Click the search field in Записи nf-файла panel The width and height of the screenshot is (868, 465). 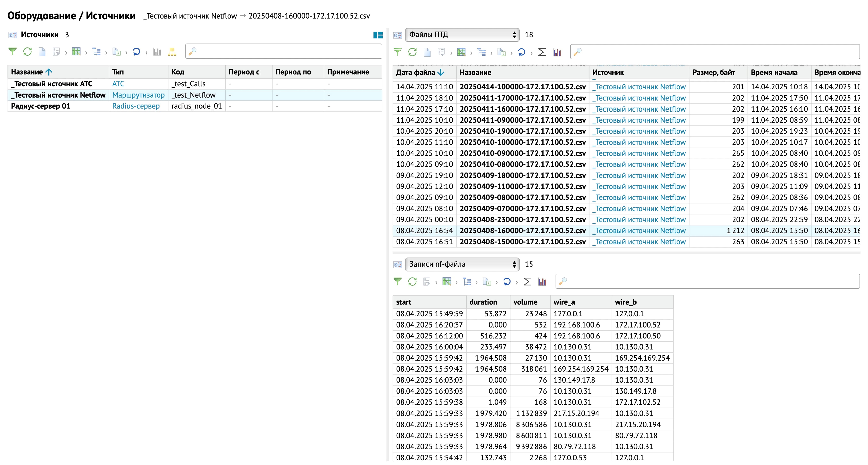coord(707,281)
